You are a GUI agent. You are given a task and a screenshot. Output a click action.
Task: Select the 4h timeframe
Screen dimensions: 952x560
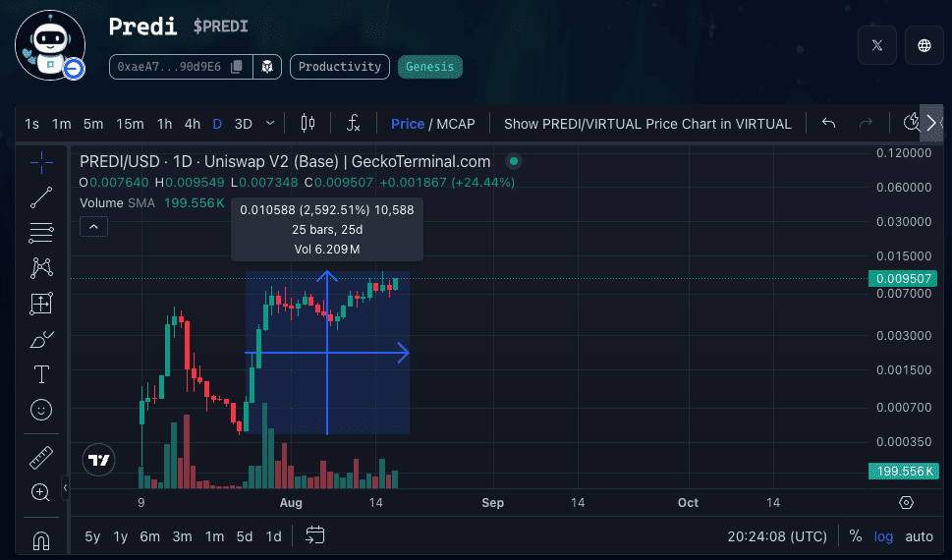pyautogui.click(x=192, y=124)
